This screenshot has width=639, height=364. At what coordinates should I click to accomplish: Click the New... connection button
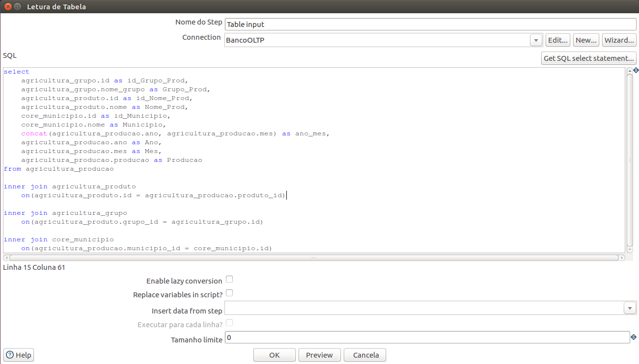pos(586,40)
